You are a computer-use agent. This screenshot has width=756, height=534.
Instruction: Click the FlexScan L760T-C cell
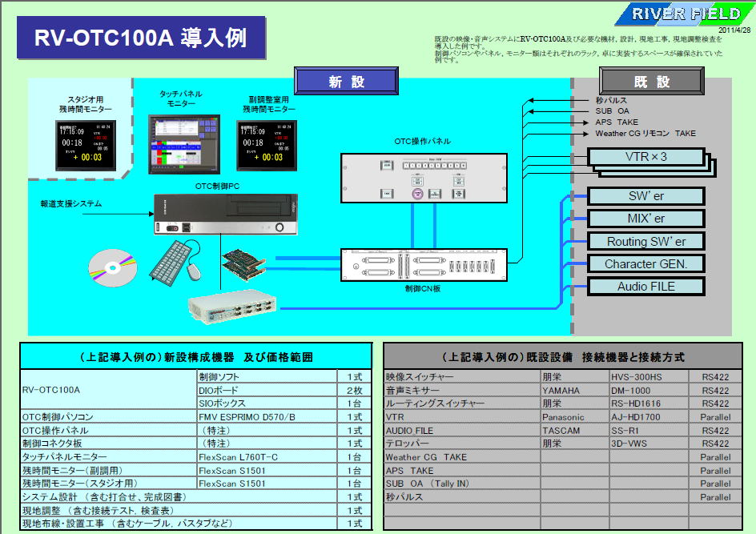click(x=267, y=457)
